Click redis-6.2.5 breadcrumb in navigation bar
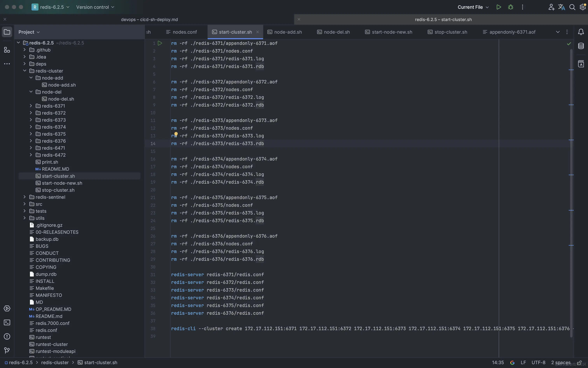Image resolution: width=588 pixels, height=368 pixels. pos(18,363)
